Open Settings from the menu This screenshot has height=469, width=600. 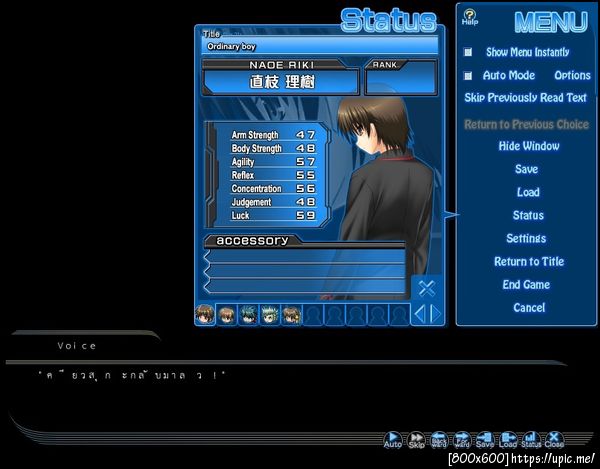click(x=526, y=239)
